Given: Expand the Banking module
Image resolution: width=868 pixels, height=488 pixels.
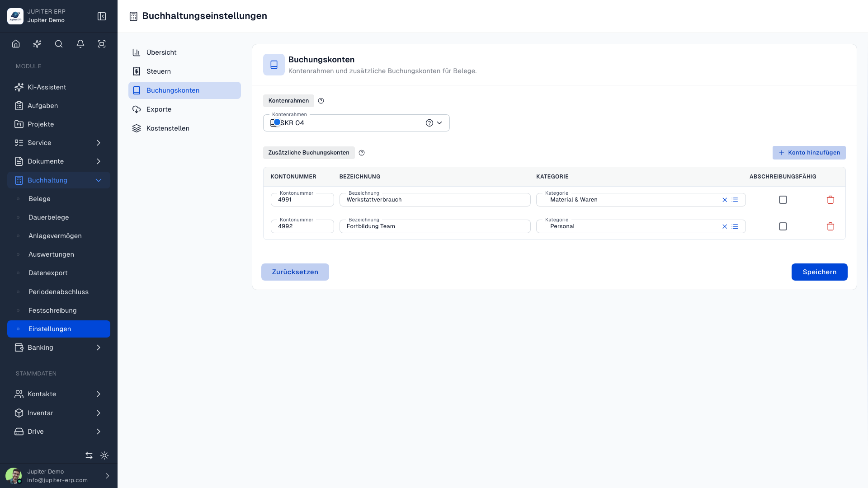Looking at the screenshot, I should (59, 347).
